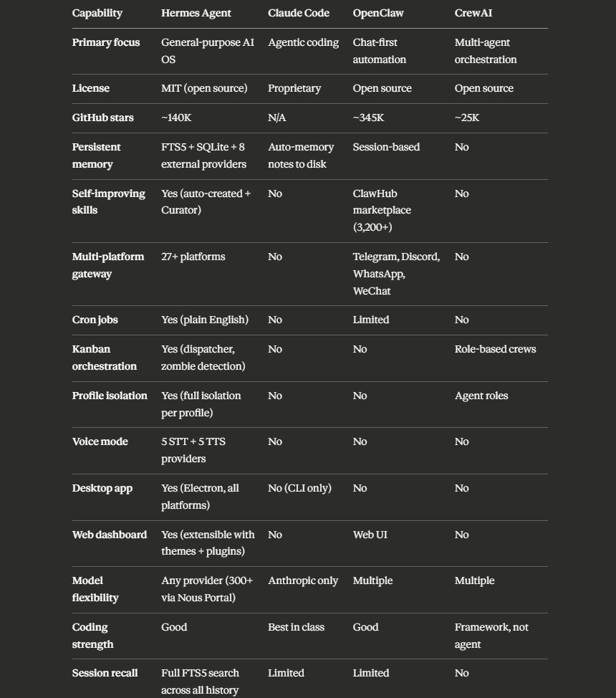
Task: Click the No (CLI only) cell
Action: click(x=299, y=488)
